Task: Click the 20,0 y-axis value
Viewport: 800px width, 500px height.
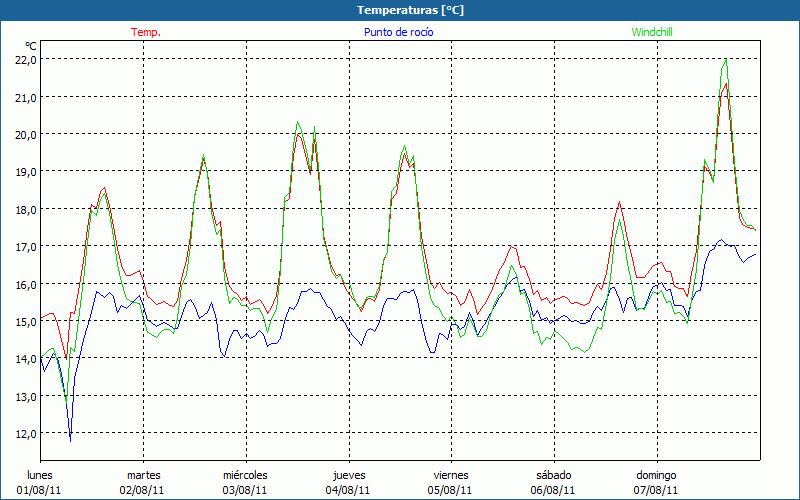Action: (26, 134)
